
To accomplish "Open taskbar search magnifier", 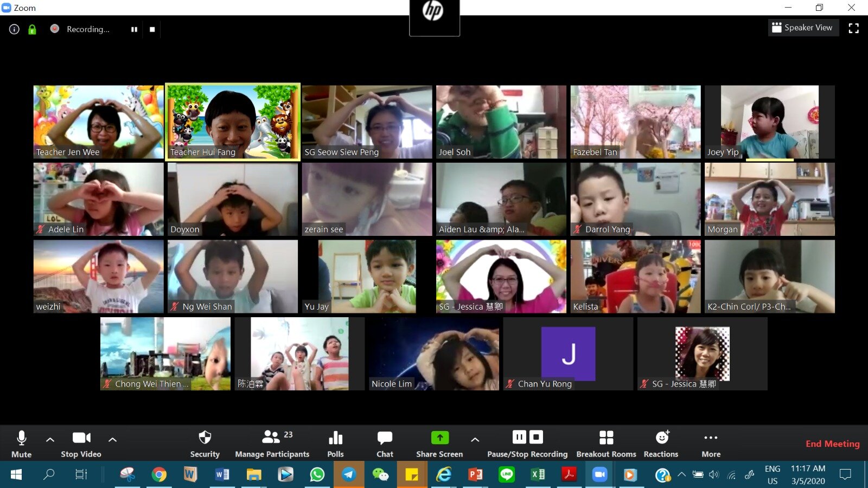I will pos(49,474).
